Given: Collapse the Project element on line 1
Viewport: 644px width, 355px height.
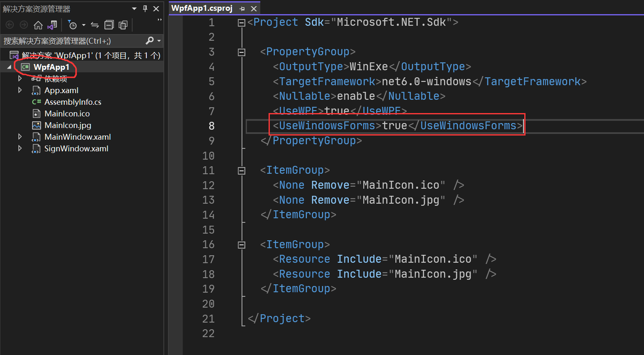Looking at the screenshot, I should pyautogui.click(x=242, y=23).
